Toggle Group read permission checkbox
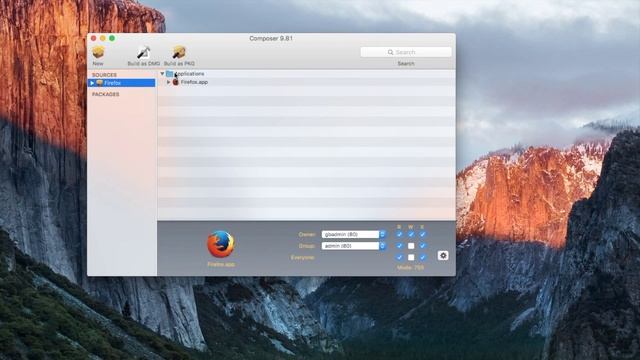 point(399,246)
